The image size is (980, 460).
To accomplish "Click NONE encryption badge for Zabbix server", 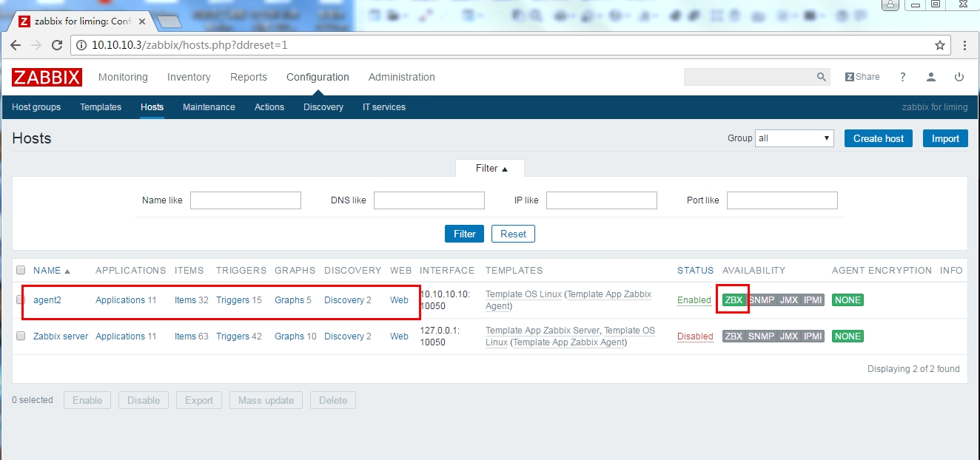I will 848,336.
